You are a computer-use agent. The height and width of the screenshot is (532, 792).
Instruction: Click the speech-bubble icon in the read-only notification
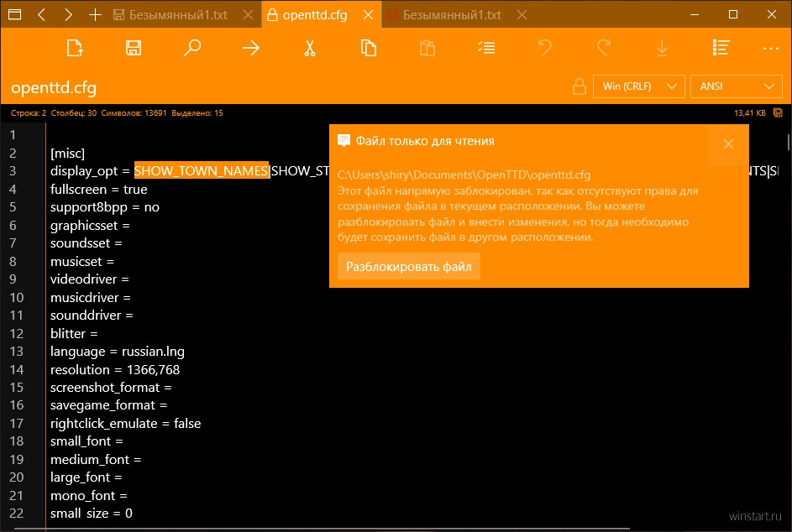point(344,141)
